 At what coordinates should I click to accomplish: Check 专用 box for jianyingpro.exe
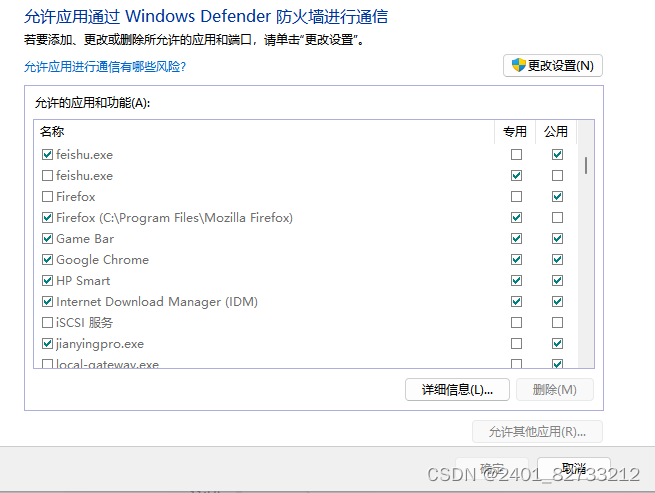click(x=516, y=343)
